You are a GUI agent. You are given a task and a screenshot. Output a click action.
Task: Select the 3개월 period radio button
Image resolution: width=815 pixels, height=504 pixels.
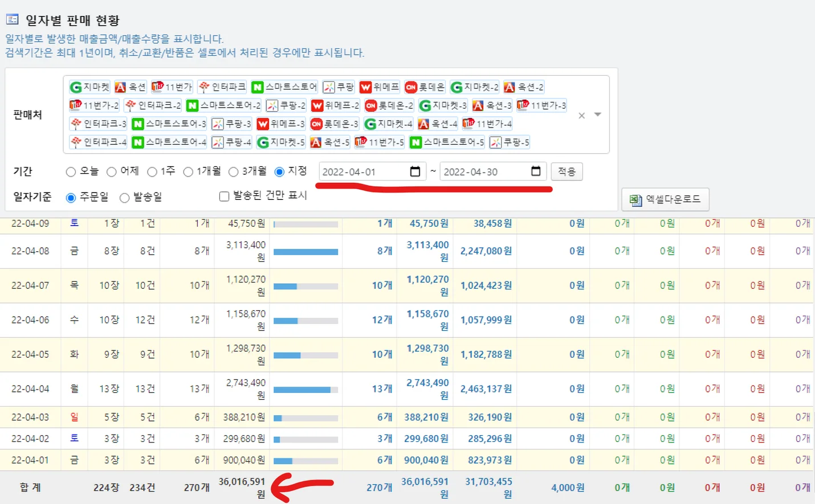click(233, 172)
